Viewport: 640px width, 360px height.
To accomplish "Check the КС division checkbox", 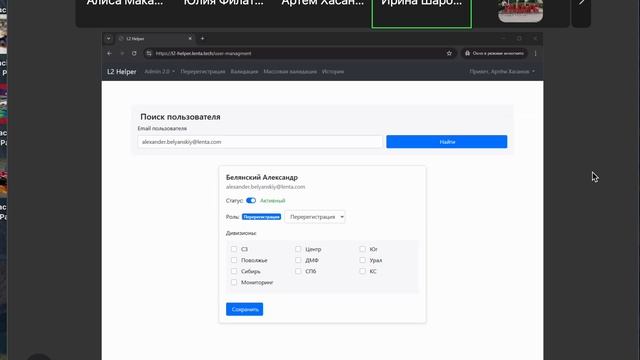I will pos(362,271).
